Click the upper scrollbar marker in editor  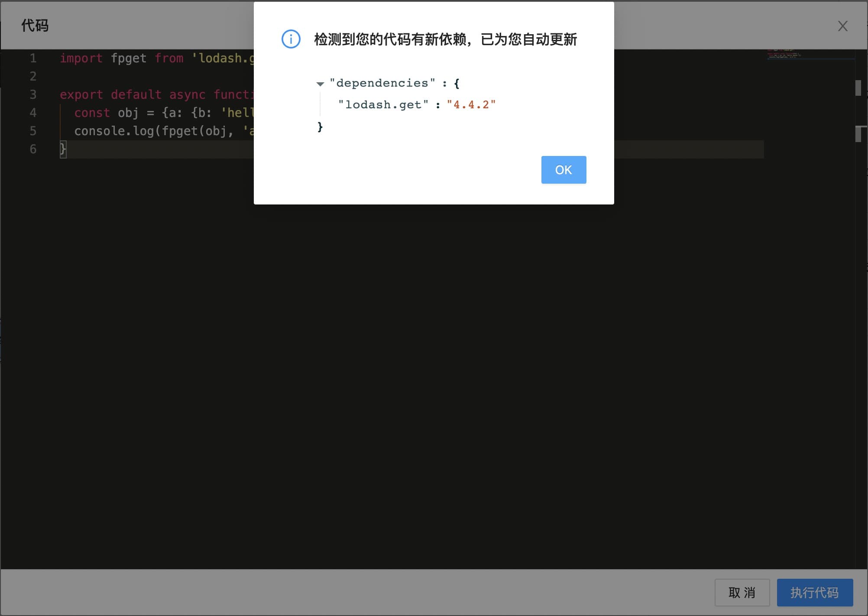tap(858, 88)
